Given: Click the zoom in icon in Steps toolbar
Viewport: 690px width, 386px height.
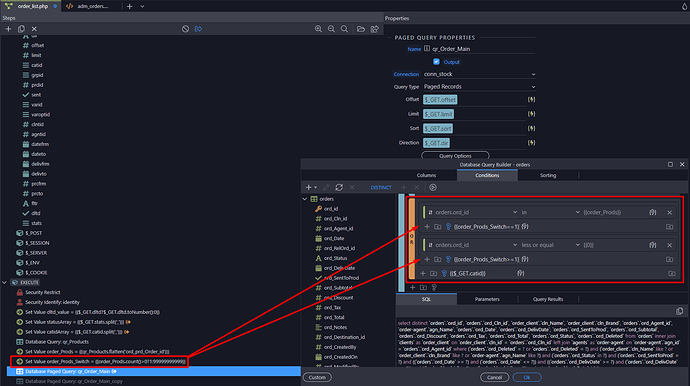Looking at the screenshot, I should click(x=318, y=29).
